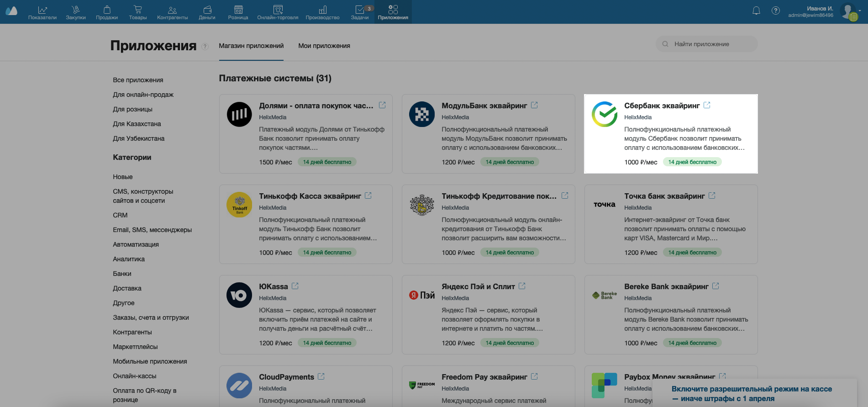Select the Другое category
This screenshot has width=868, height=407.
pyautogui.click(x=124, y=303)
